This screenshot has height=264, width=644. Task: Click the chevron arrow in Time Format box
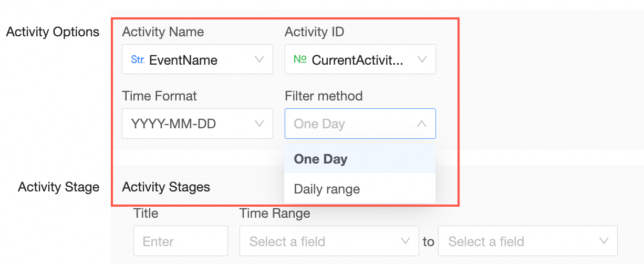coord(259,124)
